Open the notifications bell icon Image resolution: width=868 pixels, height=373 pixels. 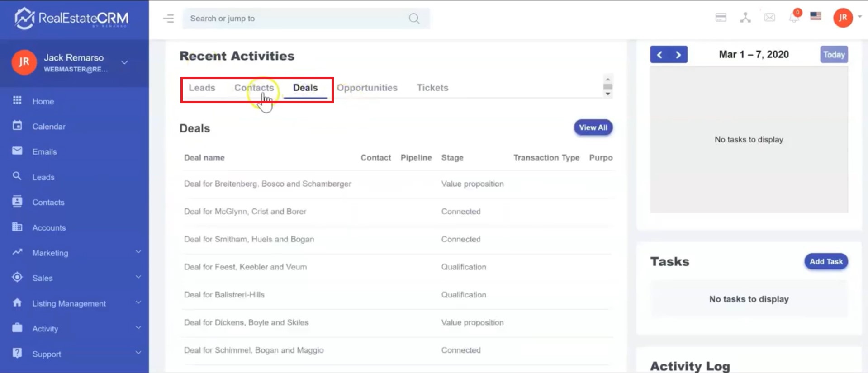(794, 18)
